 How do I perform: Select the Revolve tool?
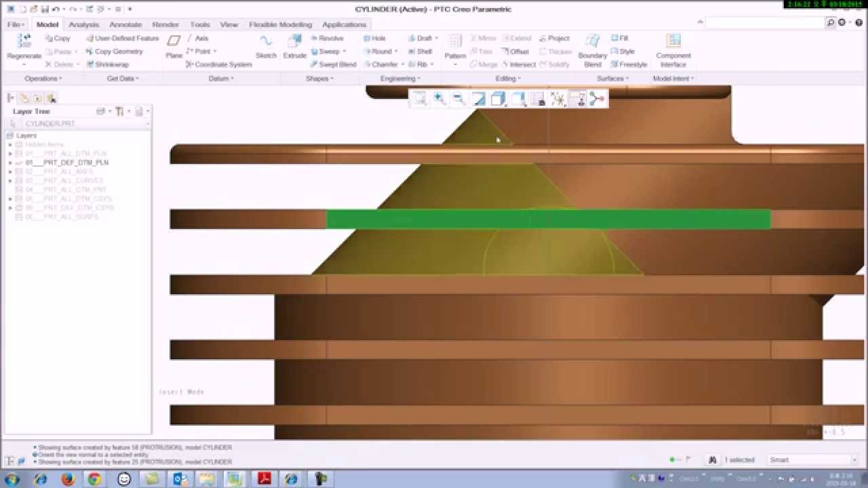327,39
